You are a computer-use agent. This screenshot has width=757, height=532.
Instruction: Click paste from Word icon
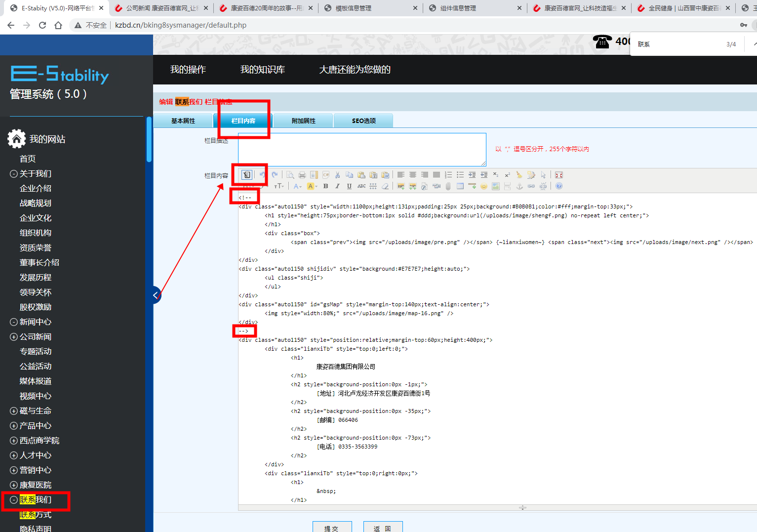pyautogui.click(x=385, y=175)
